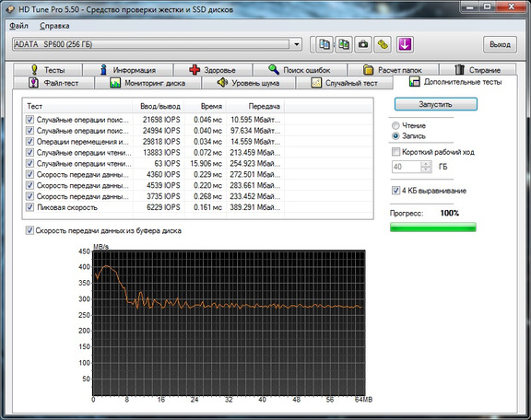The width and height of the screenshot is (531, 420).
Task: Open the Файл menu
Action: coord(18,26)
